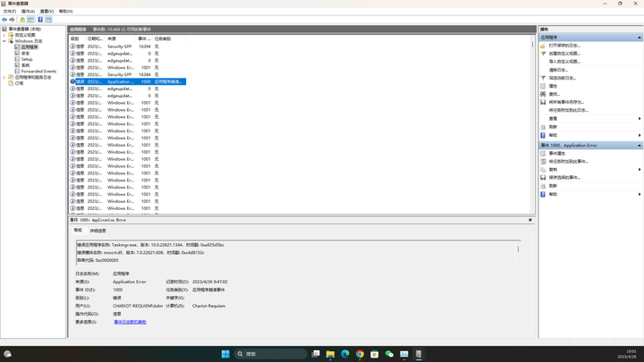Click 筛选当前日志... filter action
Screen dimensions: 644x362
[x=563, y=78]
